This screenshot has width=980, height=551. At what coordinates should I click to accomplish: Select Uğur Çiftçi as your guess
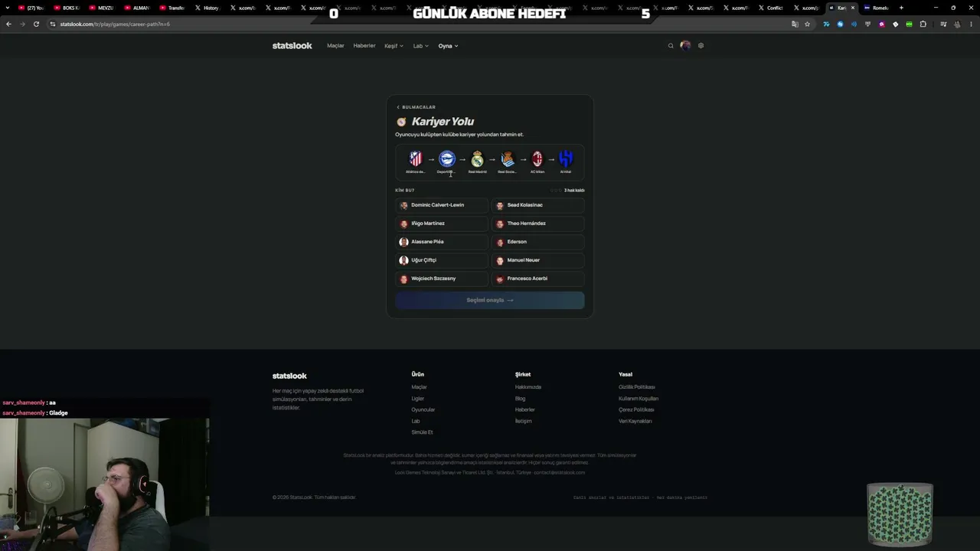coord(442,260)
